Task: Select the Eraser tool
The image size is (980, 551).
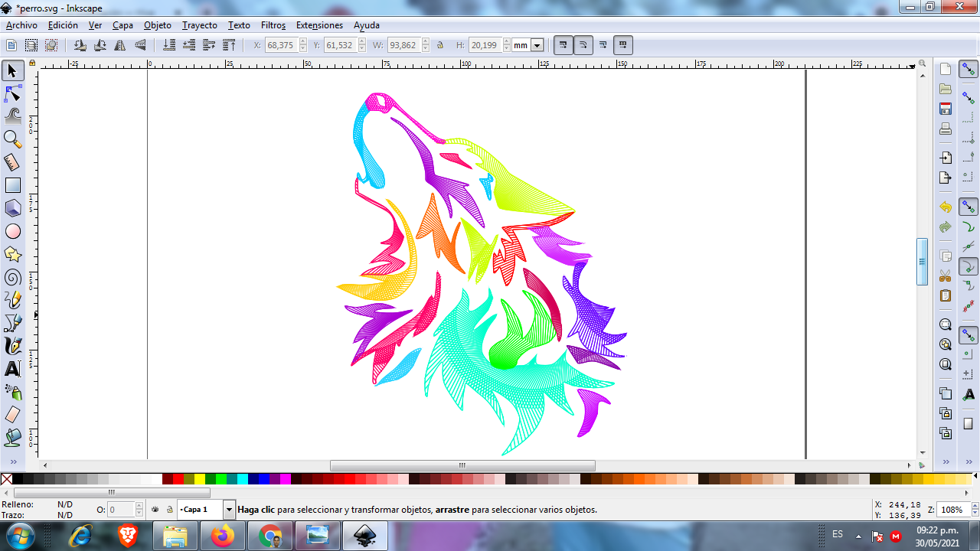Action: pos(12,415)
